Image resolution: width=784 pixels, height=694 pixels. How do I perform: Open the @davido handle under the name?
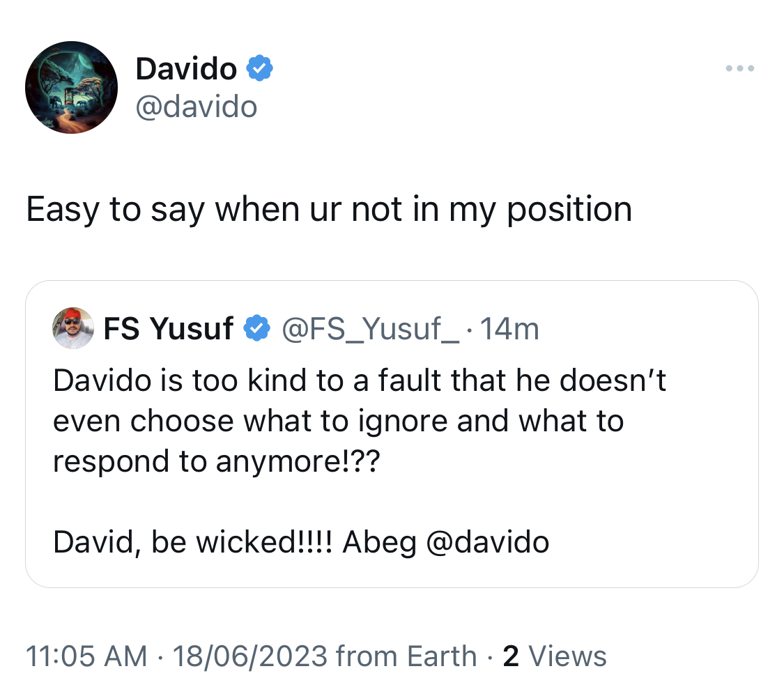197,107
